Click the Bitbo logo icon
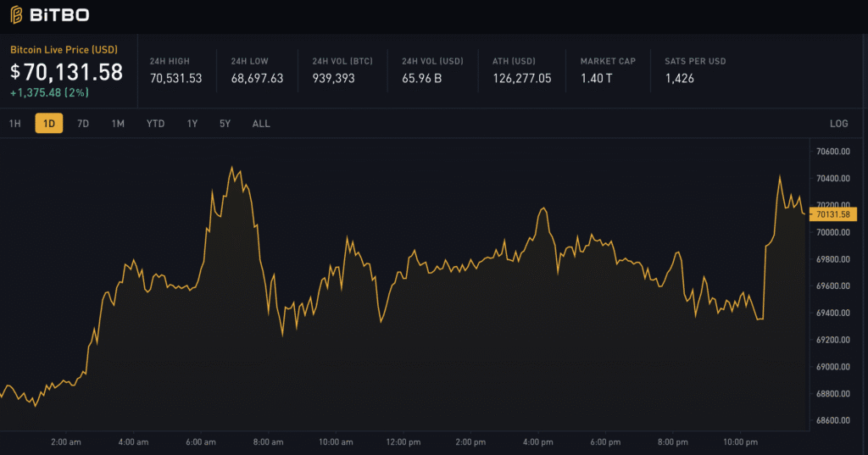 click(16, 15)
